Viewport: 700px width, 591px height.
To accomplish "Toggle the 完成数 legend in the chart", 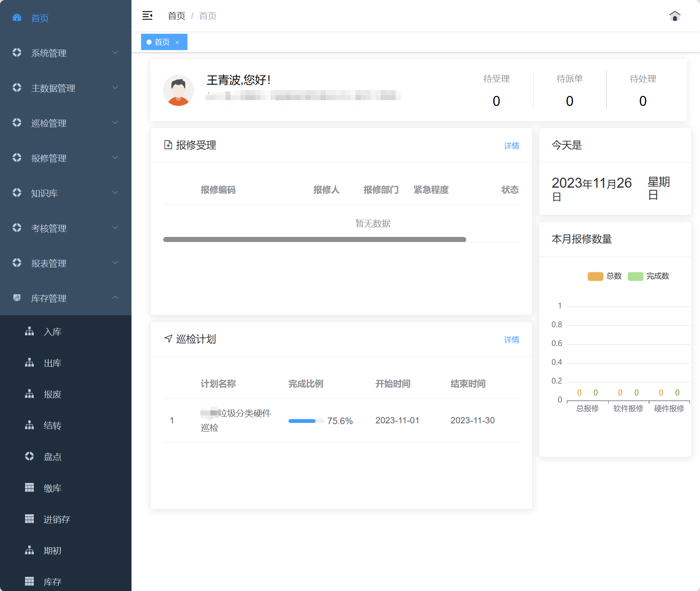I will point(648,276).
